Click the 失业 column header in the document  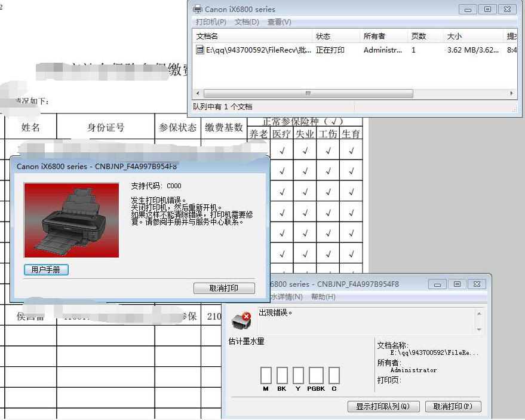click(305, 134)
